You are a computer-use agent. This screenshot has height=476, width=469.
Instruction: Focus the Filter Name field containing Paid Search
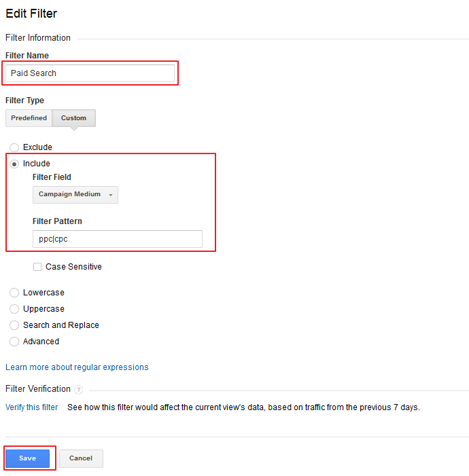coord(90,73)
